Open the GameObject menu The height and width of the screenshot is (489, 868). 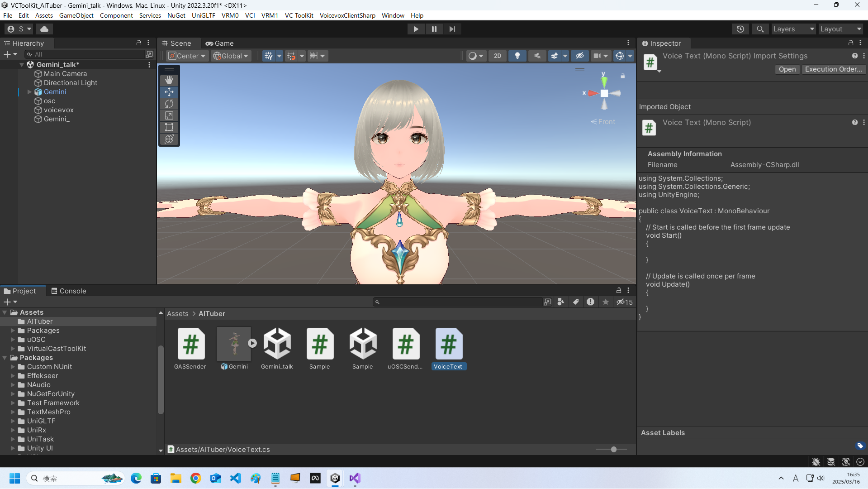(x=76, y=15)
